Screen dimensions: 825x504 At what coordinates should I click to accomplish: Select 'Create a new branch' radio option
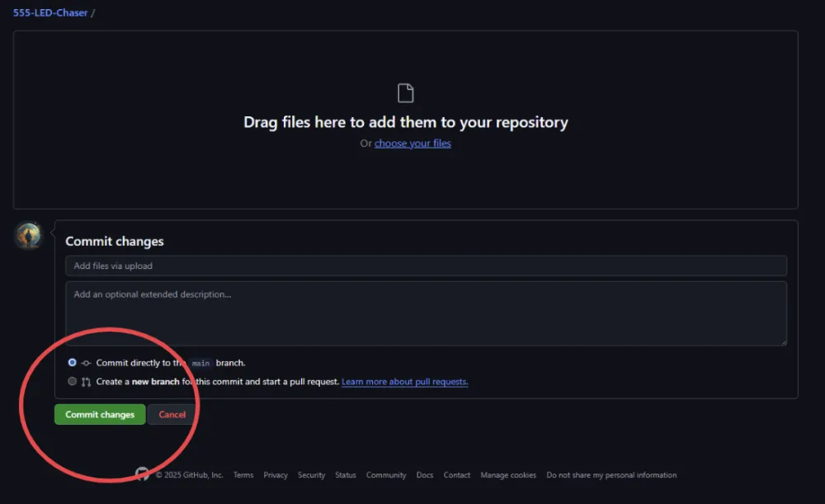pyautogui.click(x=73, y=382)
